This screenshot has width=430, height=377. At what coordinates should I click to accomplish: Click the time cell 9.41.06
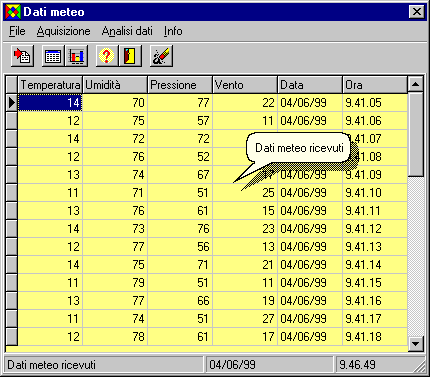tap(375, 121)
